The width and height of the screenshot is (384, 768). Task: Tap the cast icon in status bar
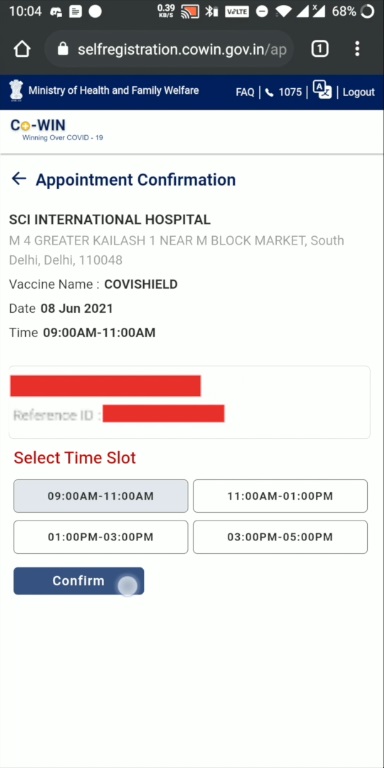pos(190,12)
